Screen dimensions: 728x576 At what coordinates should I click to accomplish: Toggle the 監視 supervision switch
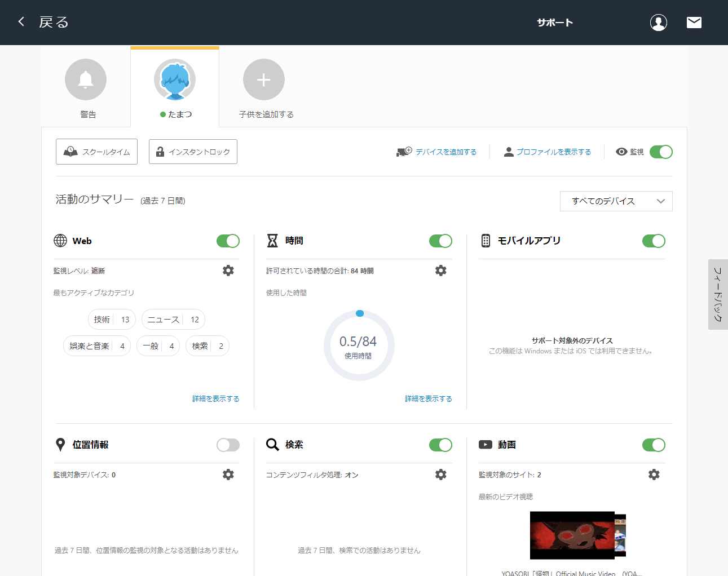(x=661, y=152)
